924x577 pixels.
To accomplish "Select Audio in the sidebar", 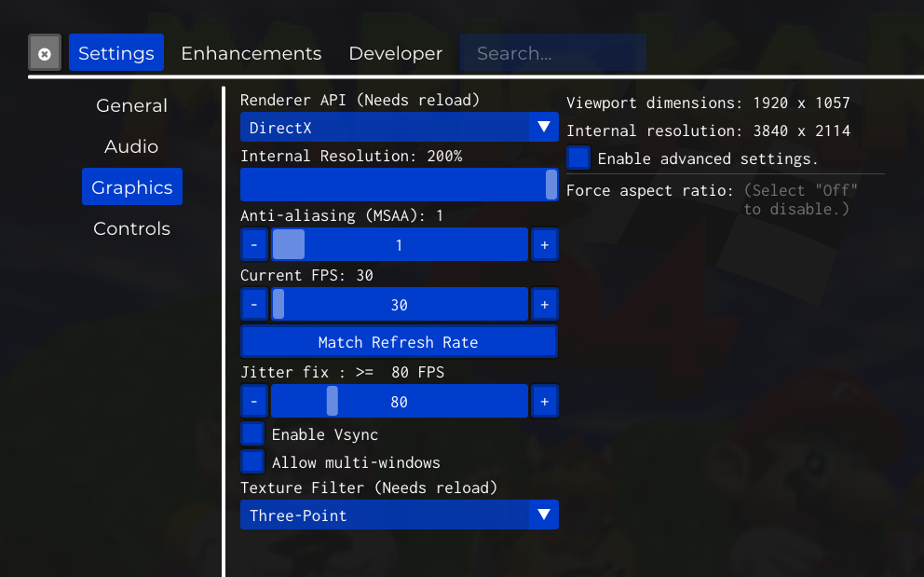I will tap(131, 146).
